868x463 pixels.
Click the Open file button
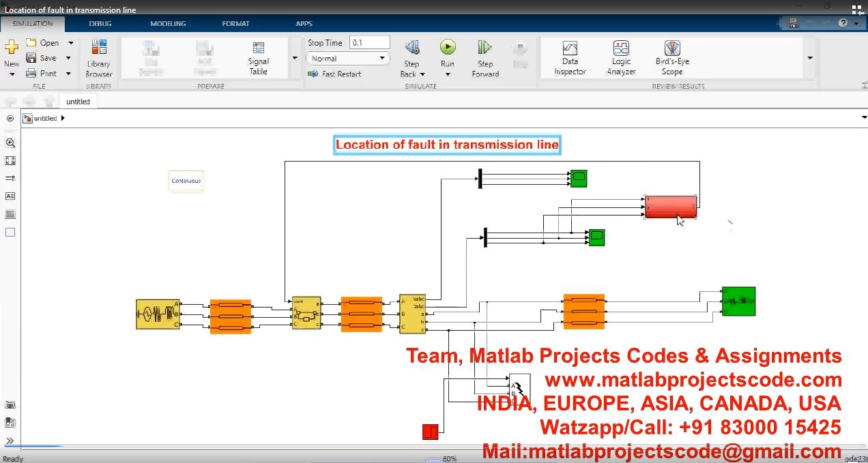[42, 43]
